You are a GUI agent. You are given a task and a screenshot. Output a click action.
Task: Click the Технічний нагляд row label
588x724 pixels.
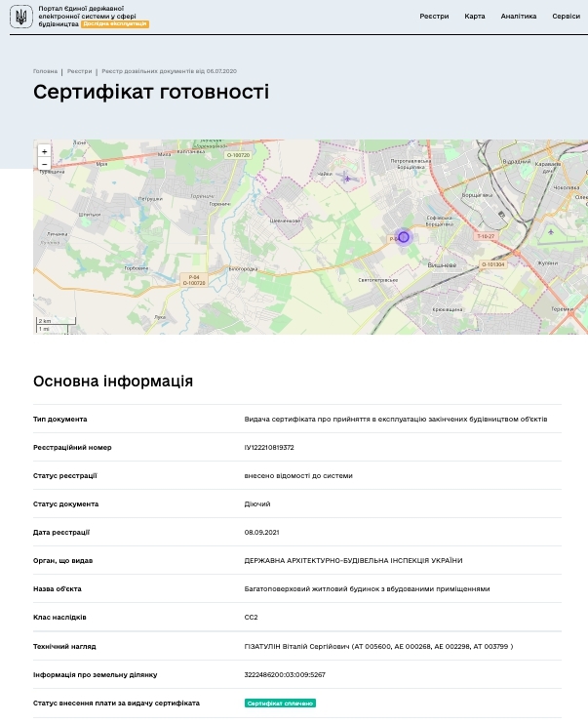point(64,646)
